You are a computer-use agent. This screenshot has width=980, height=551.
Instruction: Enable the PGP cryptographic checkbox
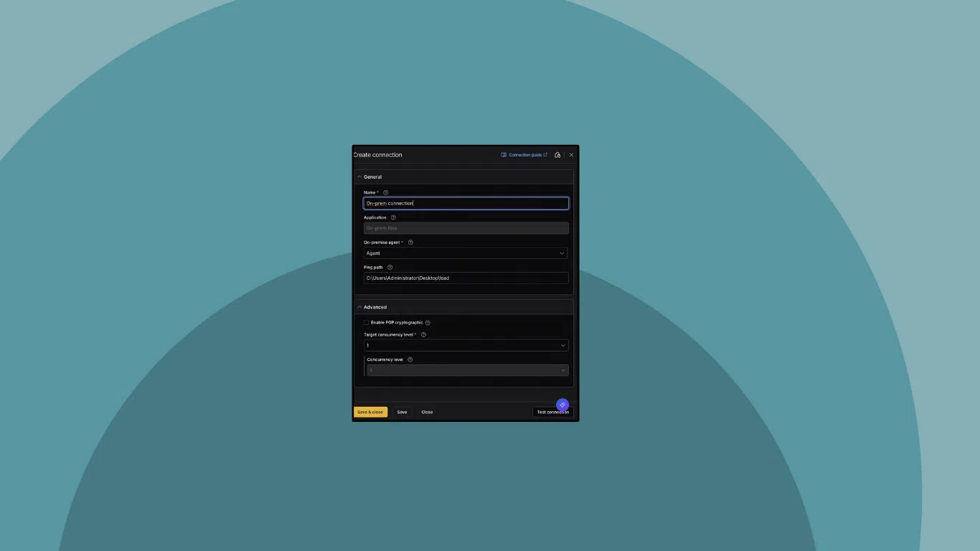click(366, 322)
